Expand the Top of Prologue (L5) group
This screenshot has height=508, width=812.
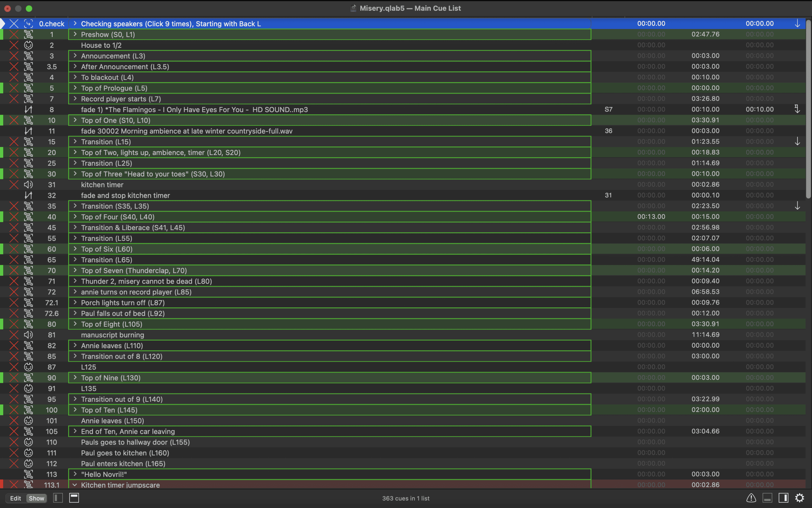(75, 88)
